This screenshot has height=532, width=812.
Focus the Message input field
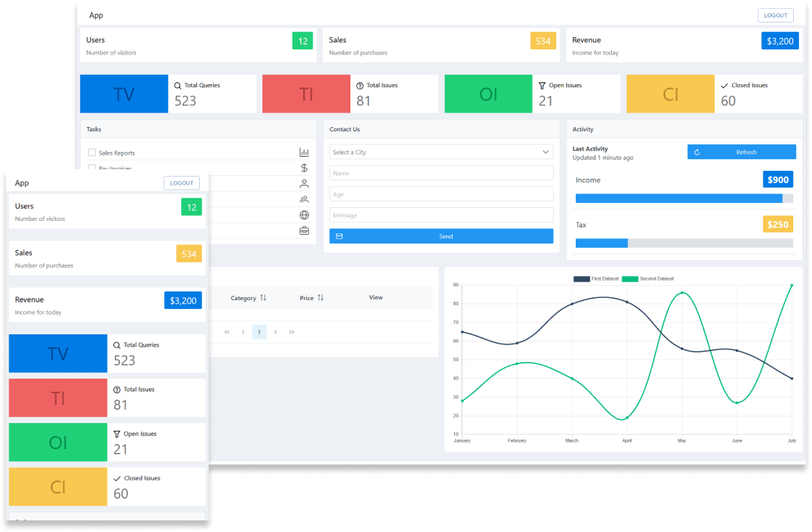coord(441,215)
